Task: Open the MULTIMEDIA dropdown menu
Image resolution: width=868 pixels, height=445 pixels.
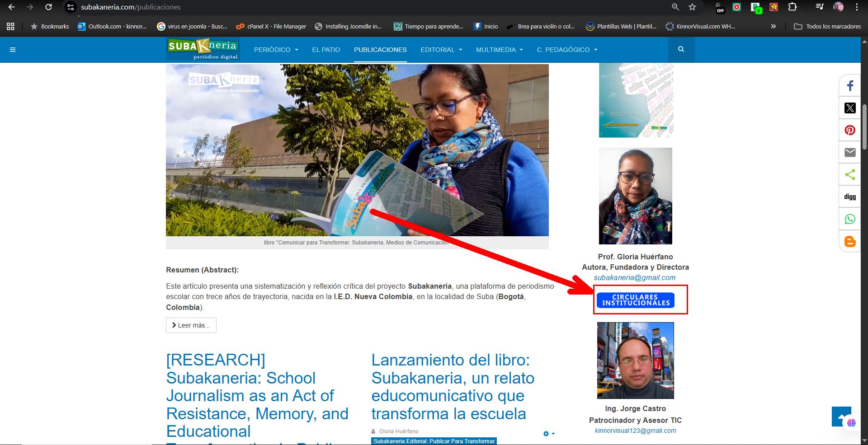Action: pyautogui.click(x=499, y=50)
